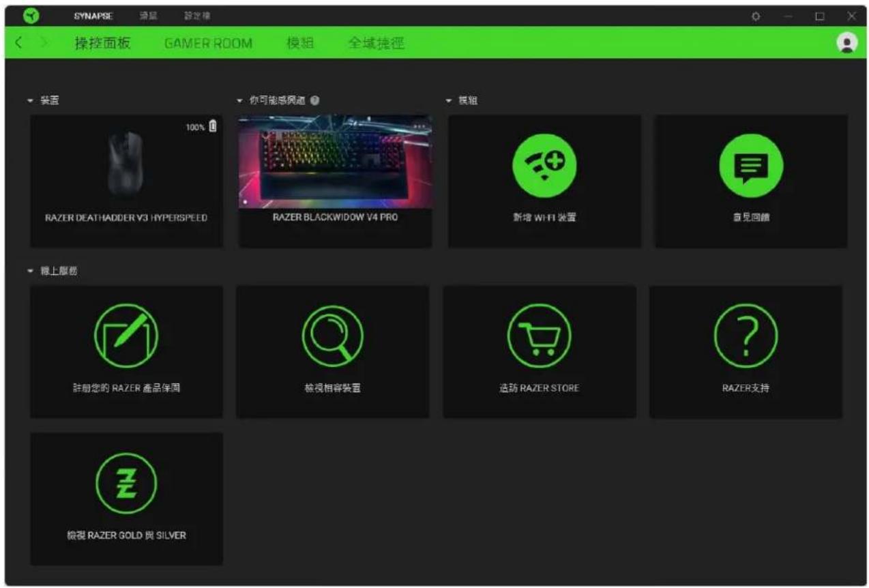
Task: Switch to the 設定檔 top tab
Action: (197, 16)
